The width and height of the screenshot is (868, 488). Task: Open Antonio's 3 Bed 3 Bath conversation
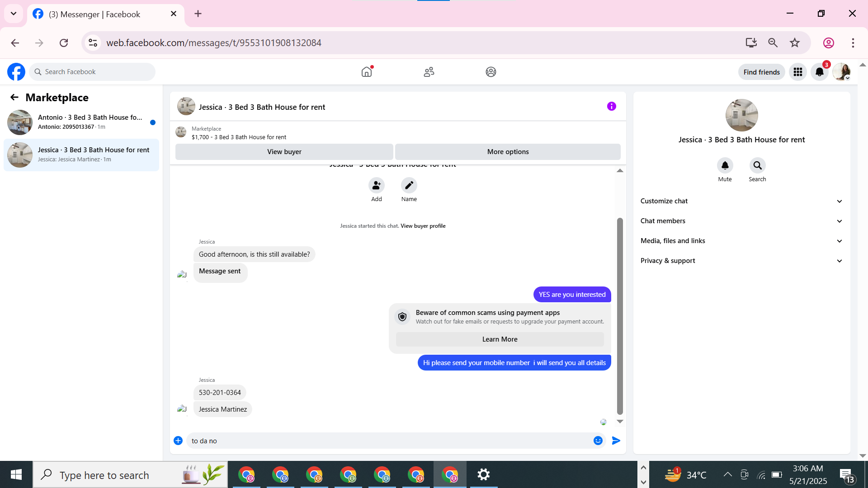pyautogui.click(x=81, y=122)
